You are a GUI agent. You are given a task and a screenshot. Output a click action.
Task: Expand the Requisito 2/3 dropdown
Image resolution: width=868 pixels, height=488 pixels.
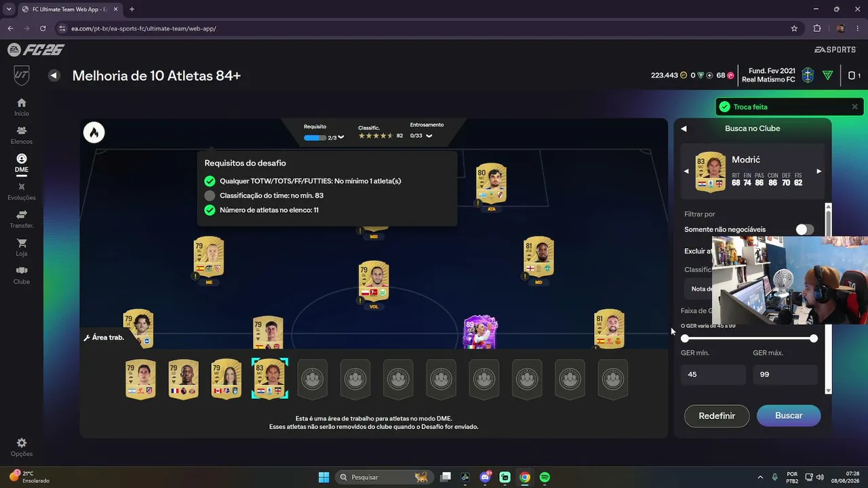(x=340, y=138)
